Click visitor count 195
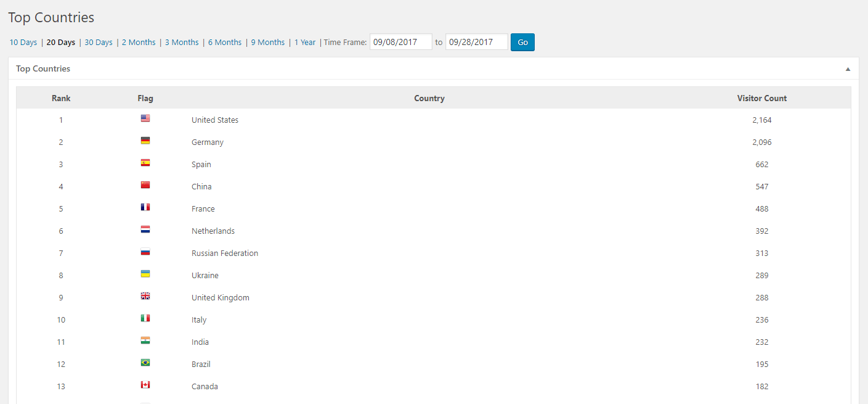This screenshot has width=868, height=404. [x=762, y=365]
